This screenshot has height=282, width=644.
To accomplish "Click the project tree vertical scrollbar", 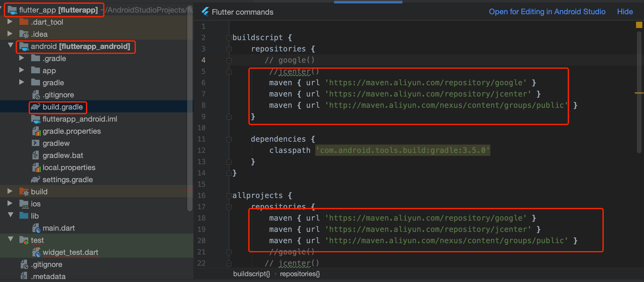I will point(190,107).
